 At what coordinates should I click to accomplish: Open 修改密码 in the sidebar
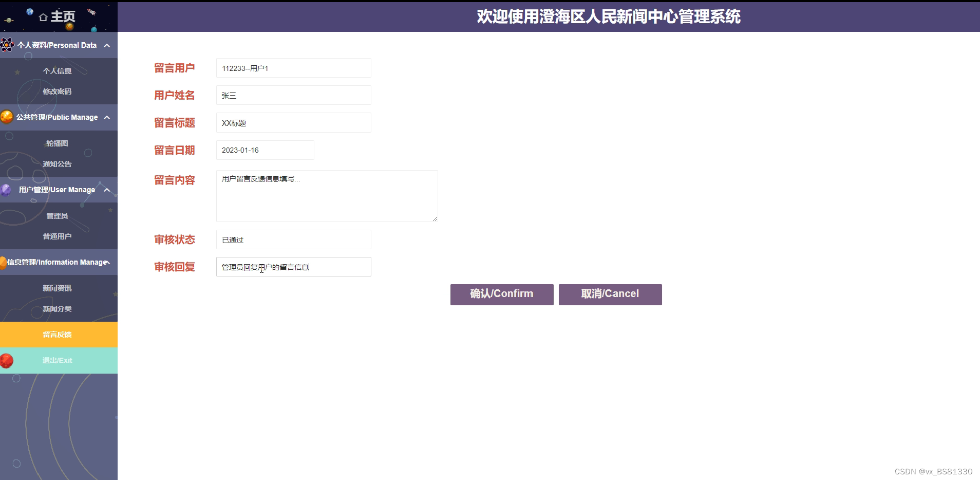coord(57,91)
